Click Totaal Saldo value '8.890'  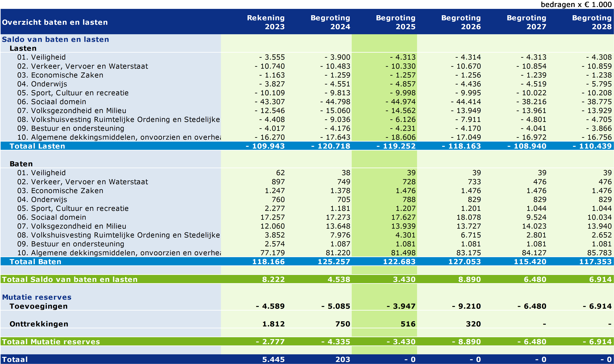pyautogui.click(x=470, y=279)
